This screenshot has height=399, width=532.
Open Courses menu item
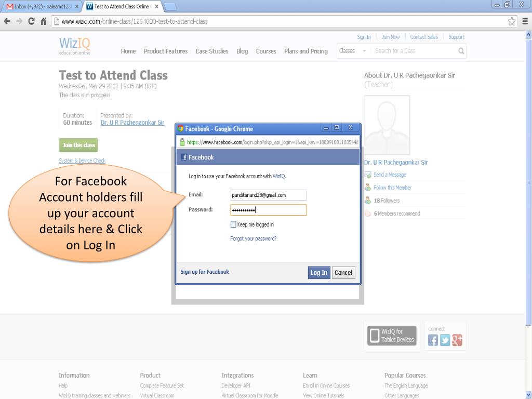tap(266, 51)
